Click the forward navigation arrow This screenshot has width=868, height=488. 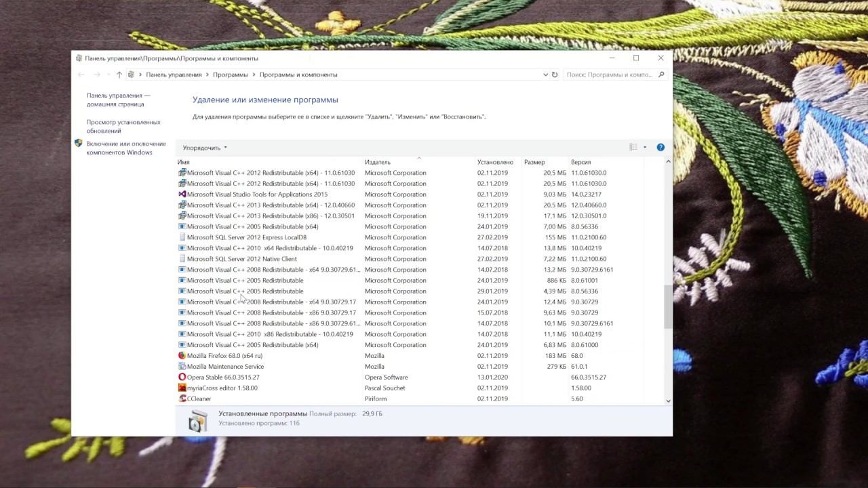click(97, 75)
